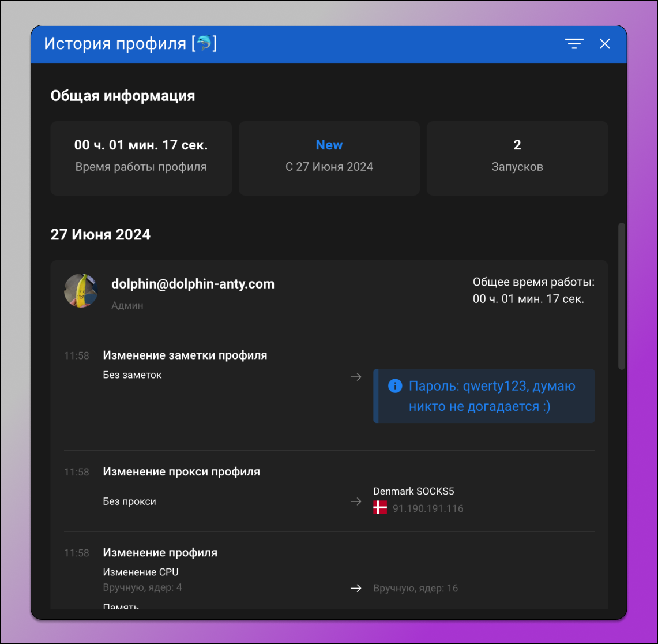
Task: Click the arrow in the proxy change row
Action: (x=356, y=501)
